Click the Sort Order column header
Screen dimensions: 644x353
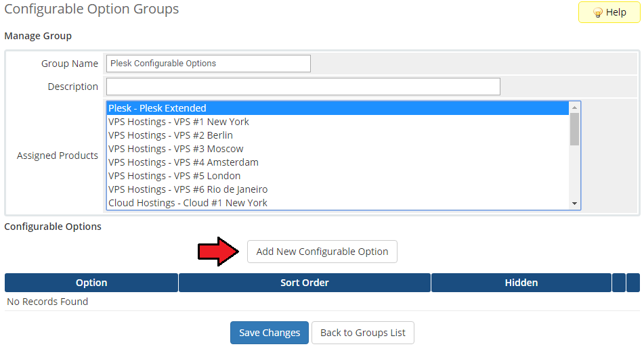pos(305,283)
